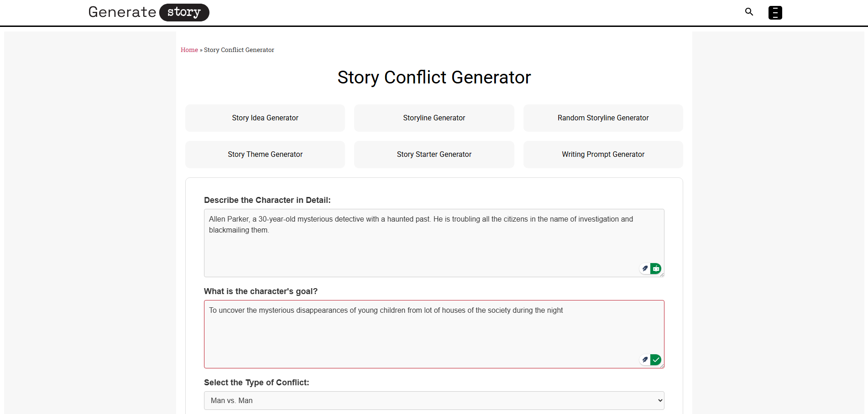The width and height of the screenshot is (868, 414).
Task: Open the Random Storyline Generator
Action: pos(603,118)
